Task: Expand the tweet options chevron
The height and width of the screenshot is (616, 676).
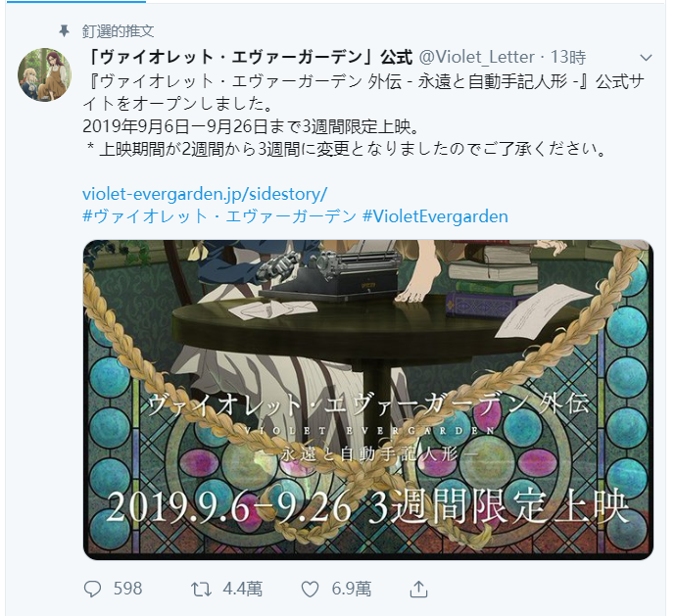Action: [646, 58]
